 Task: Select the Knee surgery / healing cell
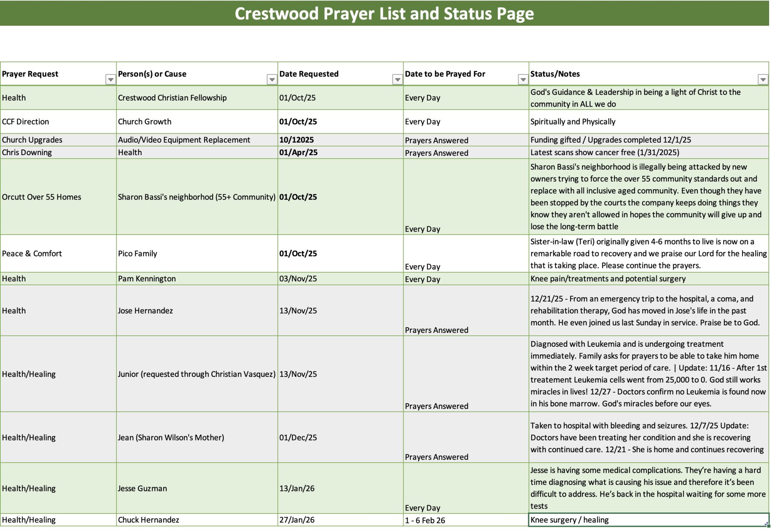pyautogui.click(x=570, y=520)
